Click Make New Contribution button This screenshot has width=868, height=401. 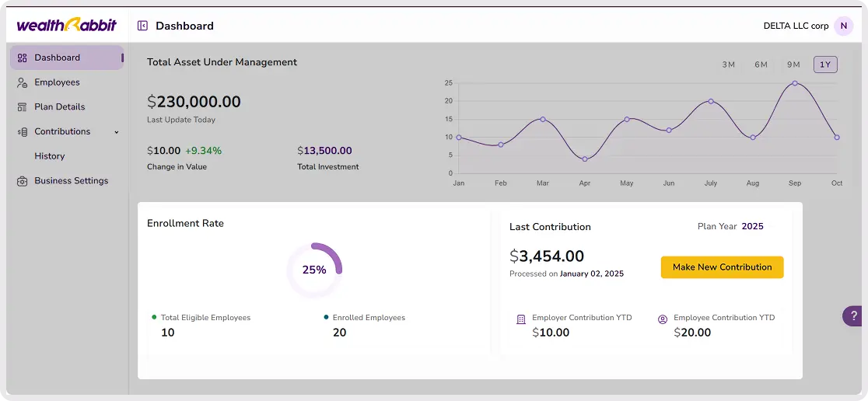[722, 267]
